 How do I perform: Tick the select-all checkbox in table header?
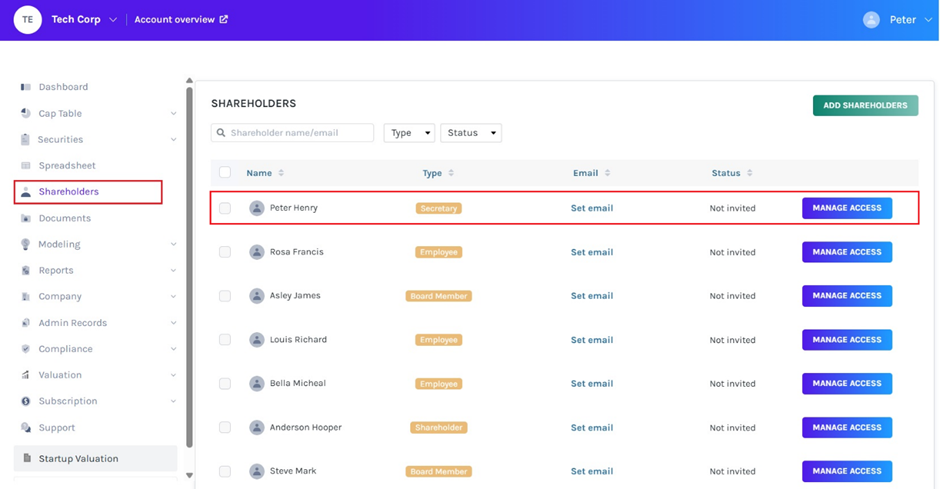coord(225,173)
